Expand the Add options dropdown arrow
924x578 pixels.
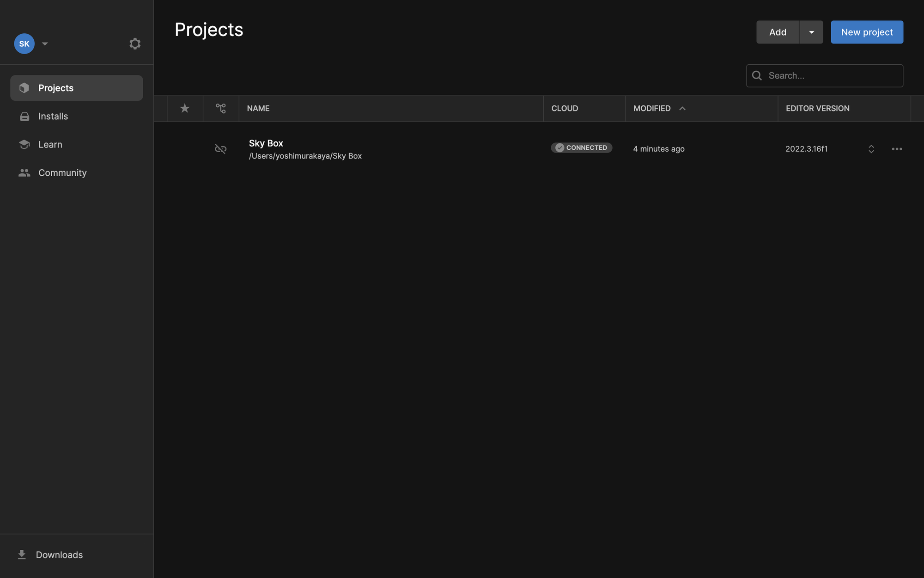[812, 32]
